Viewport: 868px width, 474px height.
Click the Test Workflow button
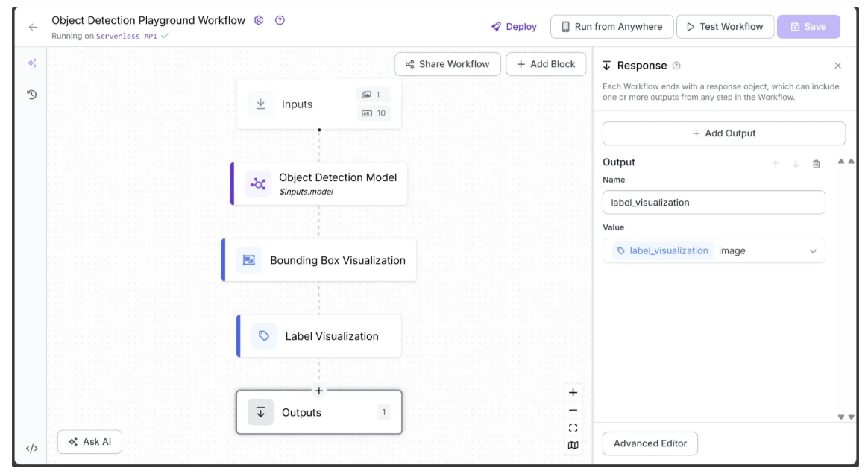[723, 27]
